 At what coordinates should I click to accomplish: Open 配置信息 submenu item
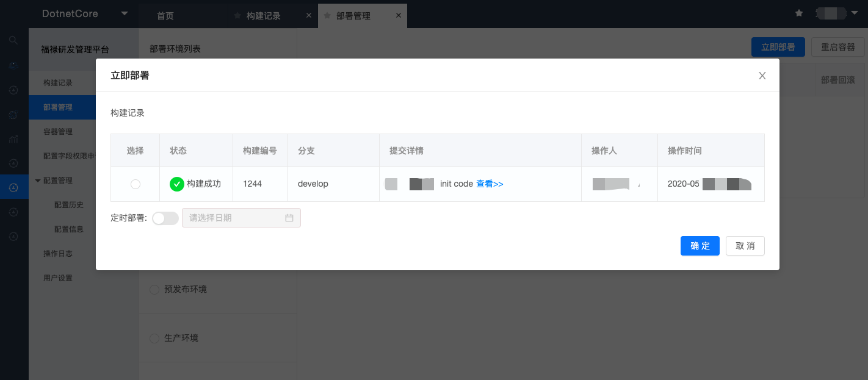point(69,229)
